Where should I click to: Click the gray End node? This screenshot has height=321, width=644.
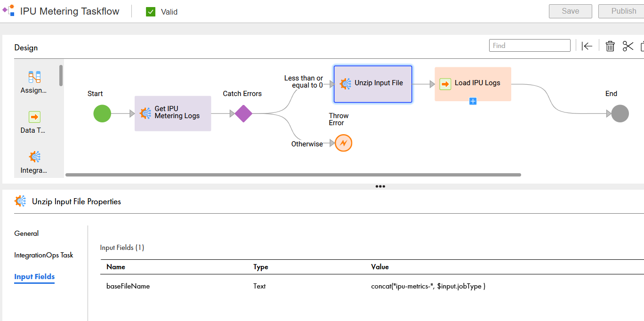pos(620,113)
